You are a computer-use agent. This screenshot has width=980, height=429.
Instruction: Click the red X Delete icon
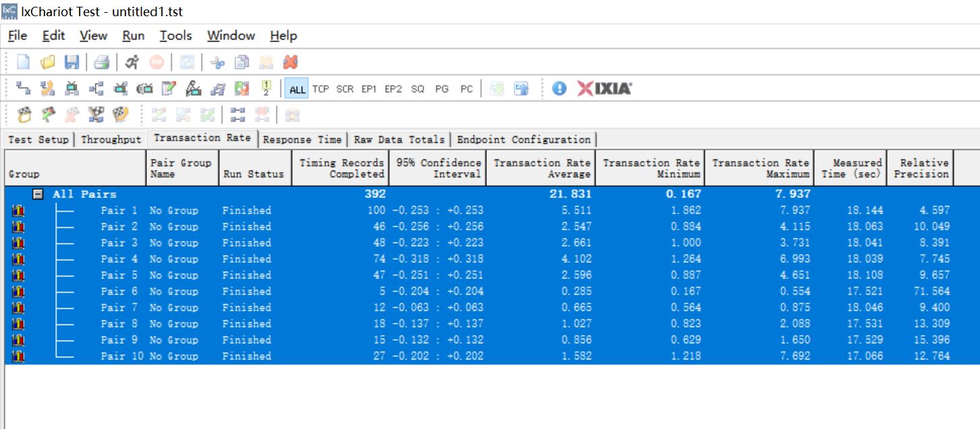coord(290,63)
